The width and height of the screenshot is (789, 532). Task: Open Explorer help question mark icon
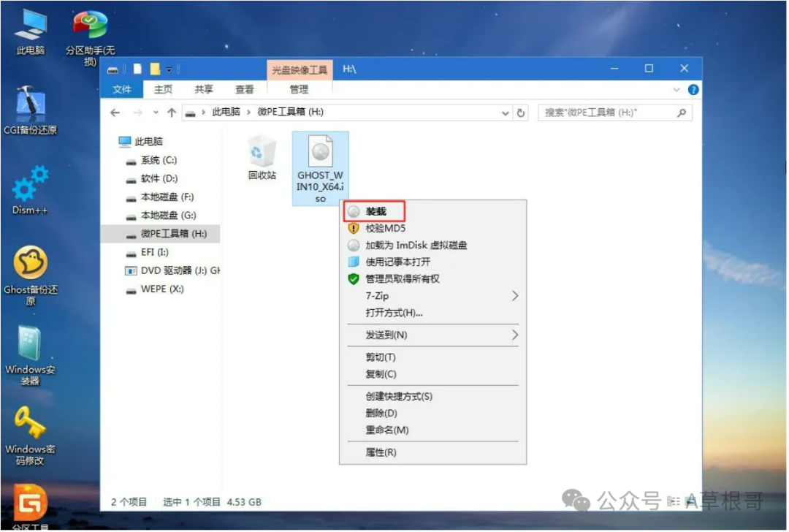click(x=693, y=90)
